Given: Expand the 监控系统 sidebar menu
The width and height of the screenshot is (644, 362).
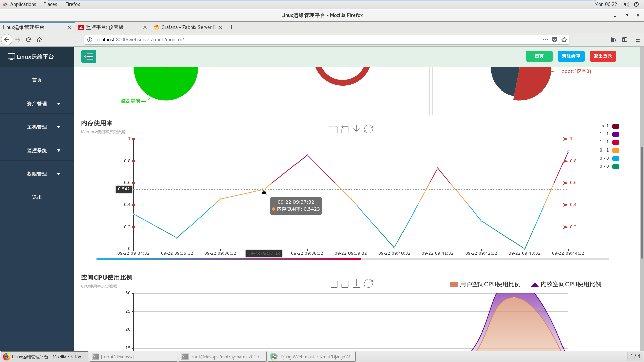Looking at the screenshot, I should (x=36, y=150).
